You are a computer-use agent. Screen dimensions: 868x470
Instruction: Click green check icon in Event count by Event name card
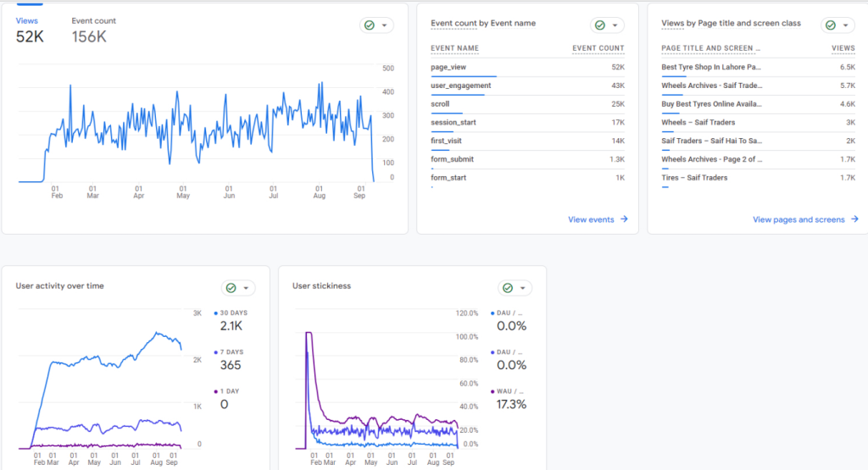pyautogui.click(x=600, y=25)
